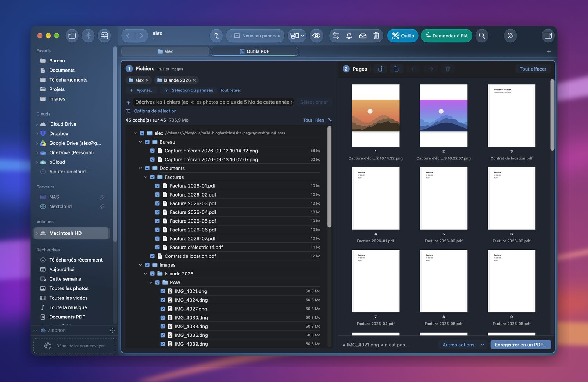The width and height of the screenshot is (588, 382).
Task: Open Téléchargements in Favoris sidebar
Action: 68,80
